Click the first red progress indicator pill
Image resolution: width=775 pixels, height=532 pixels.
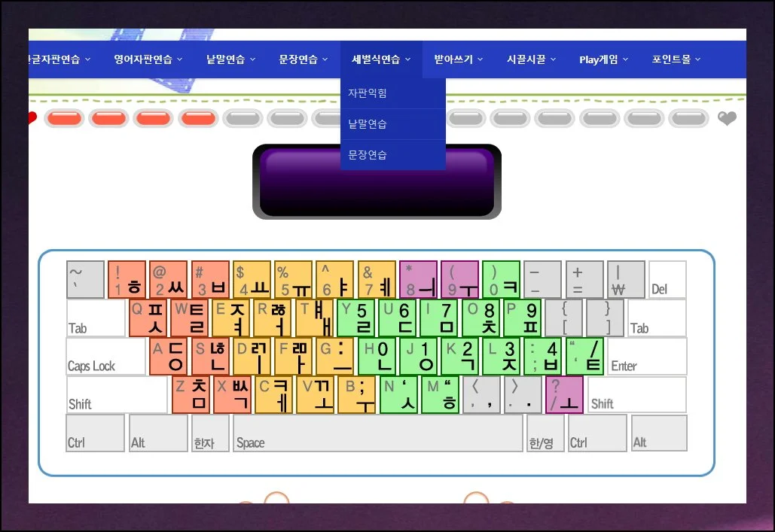pos(64,118)
